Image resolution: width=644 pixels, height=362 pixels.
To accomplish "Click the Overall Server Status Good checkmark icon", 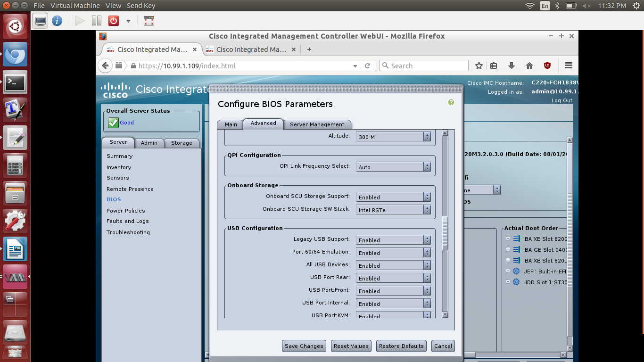I will [113, 123].
